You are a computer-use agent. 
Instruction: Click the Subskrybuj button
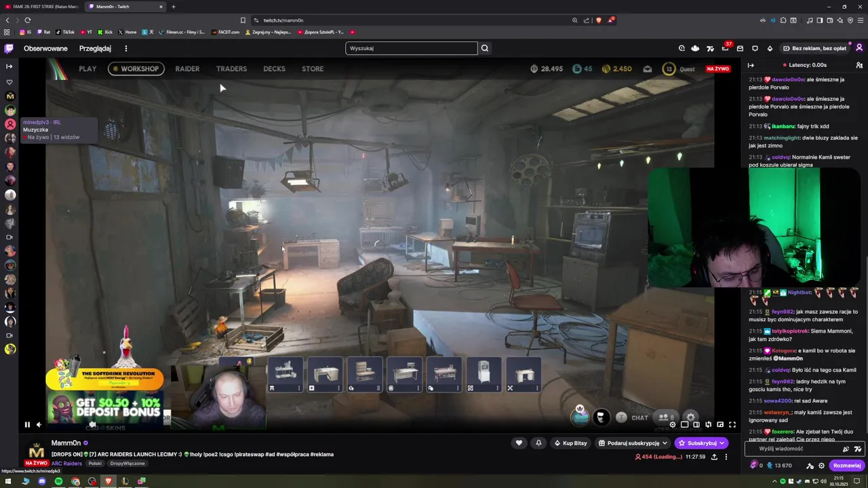(x=702, y=443)
